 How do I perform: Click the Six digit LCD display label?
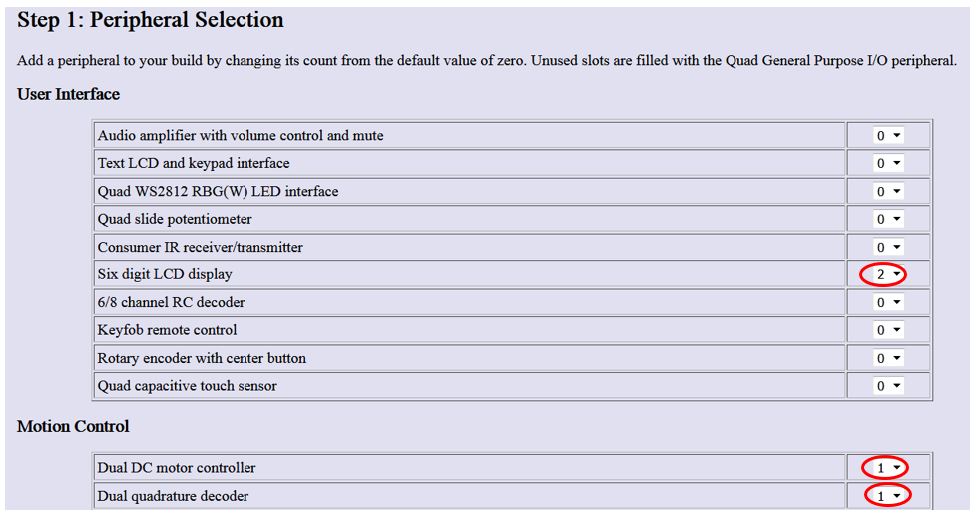(165, 274)
